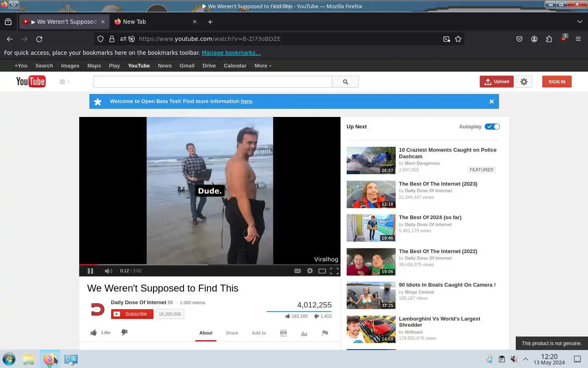The height and width of the screenshot is (368, 588).
Task: Like the video with thumbs up
Action: (100, 332)
